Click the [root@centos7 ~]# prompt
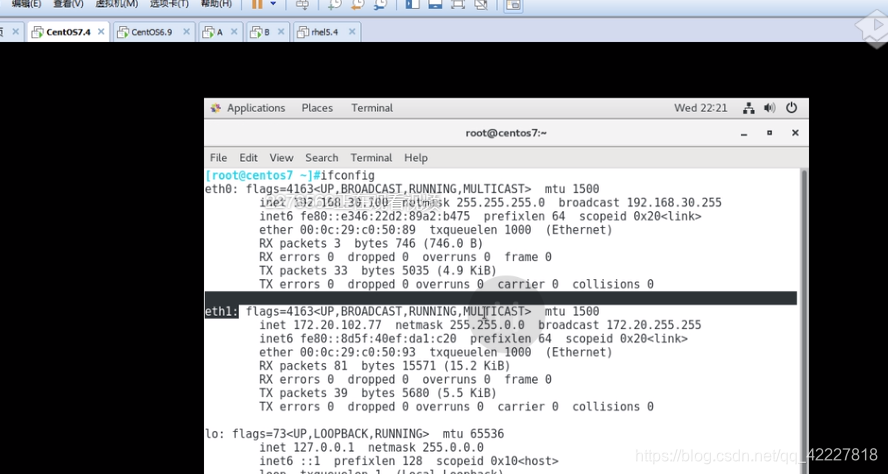Viewport: 888px width, 474px height. point(262,176)
